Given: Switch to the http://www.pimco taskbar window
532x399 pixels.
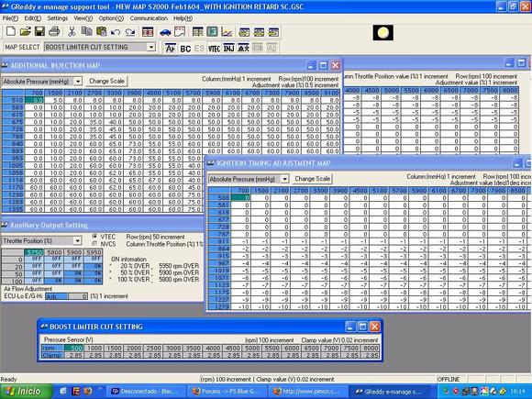Looking at the screenshot, I should pyautogui.click(x=308, y=391).
